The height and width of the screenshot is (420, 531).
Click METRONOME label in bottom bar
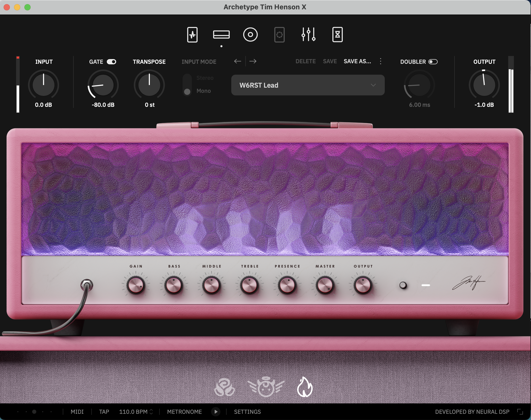184,412
